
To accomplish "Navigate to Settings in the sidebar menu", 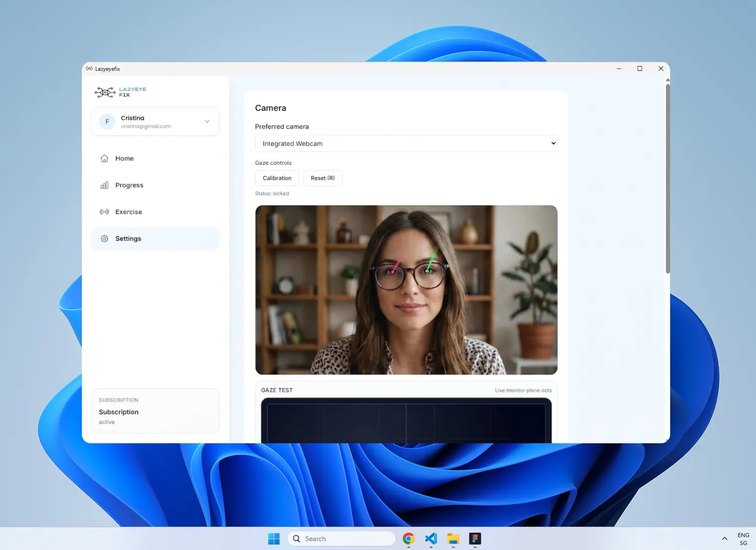I will pos(128,238).
